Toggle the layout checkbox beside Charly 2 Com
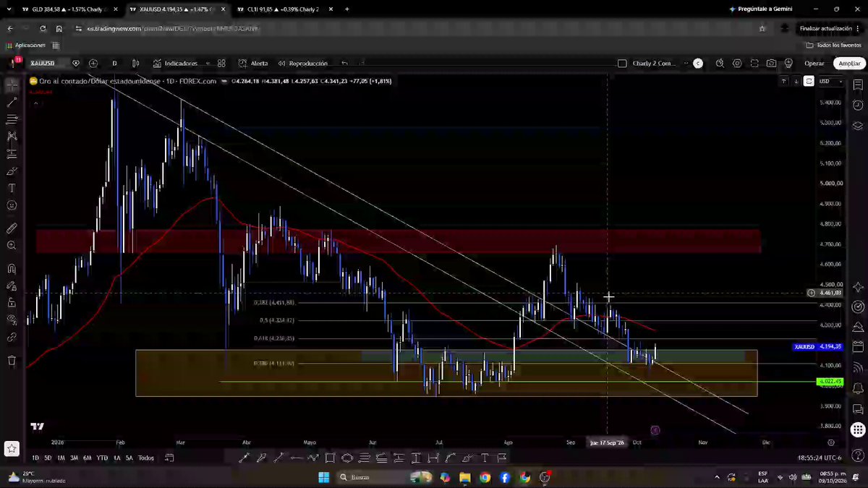The width and height of the screenshot is (868, 488). 622,64
